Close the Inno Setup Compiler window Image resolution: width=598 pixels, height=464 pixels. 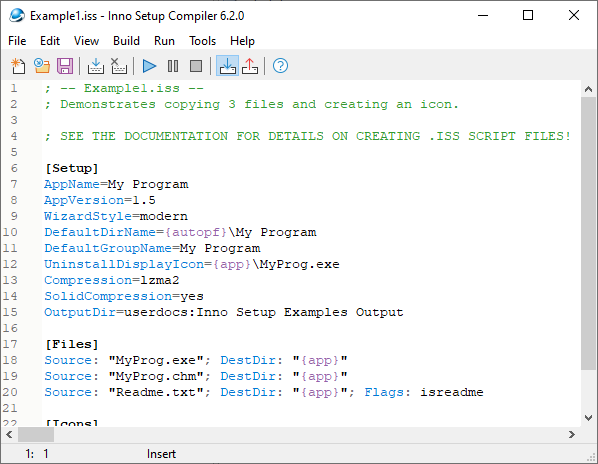(x=574, y=15)
